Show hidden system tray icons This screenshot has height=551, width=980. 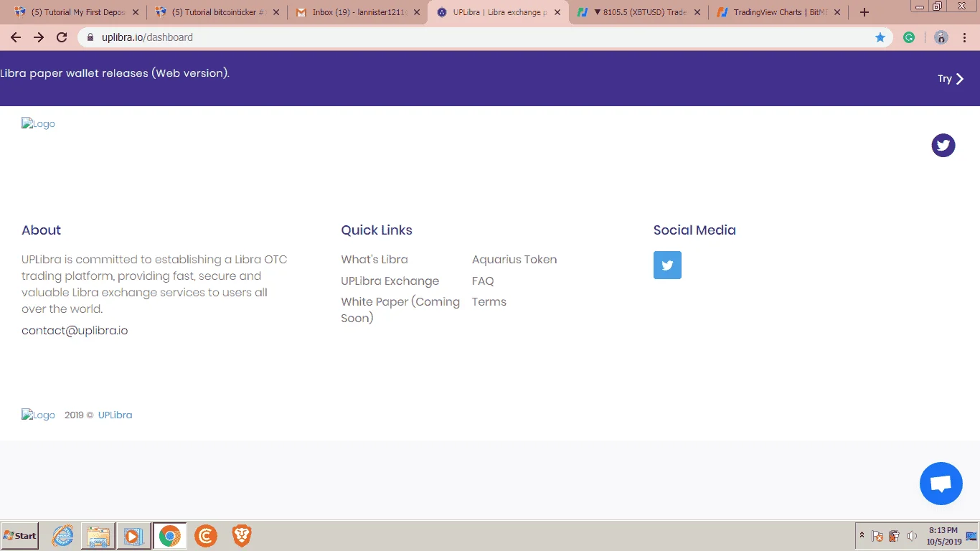[862, 536]
